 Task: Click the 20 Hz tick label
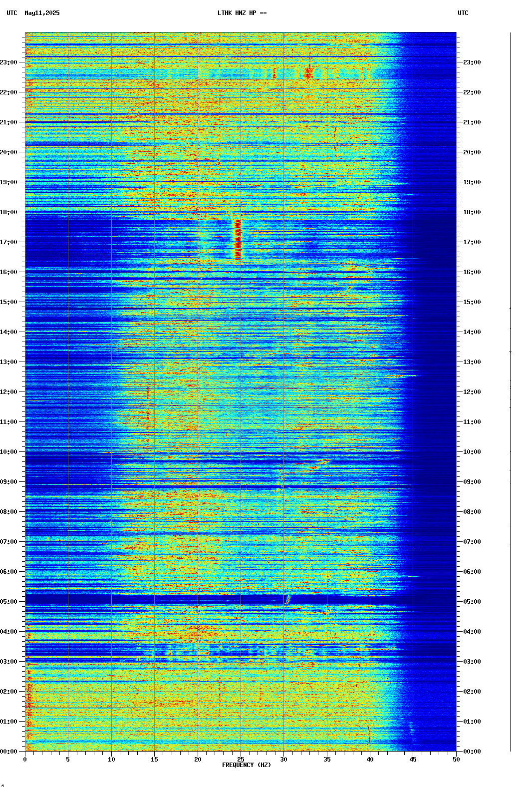(198, 760)
